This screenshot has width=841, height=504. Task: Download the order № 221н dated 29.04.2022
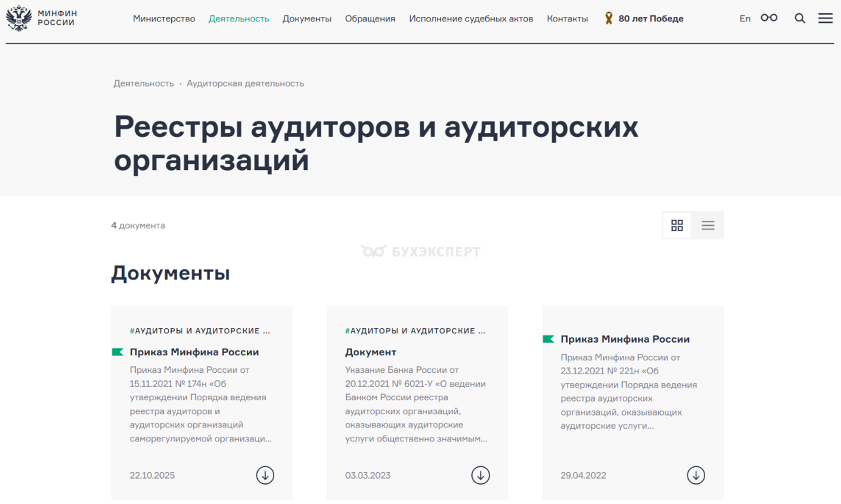pos(696,475)
